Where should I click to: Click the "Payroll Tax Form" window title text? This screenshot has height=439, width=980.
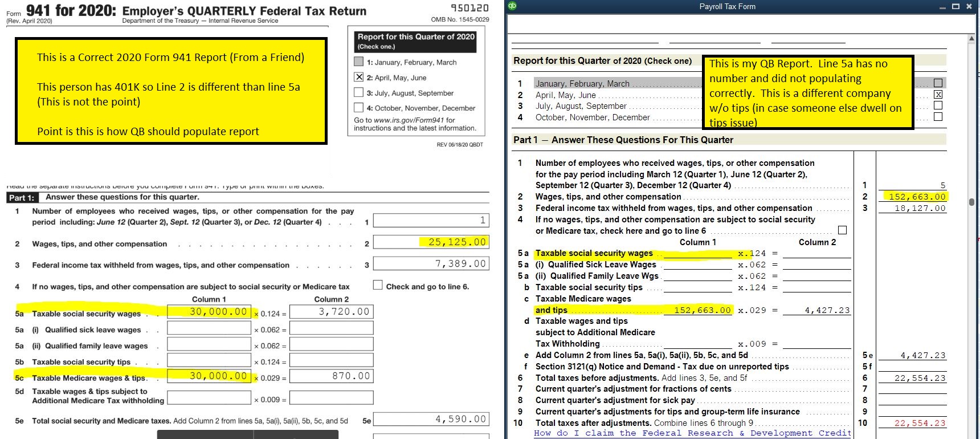[728, 6]
